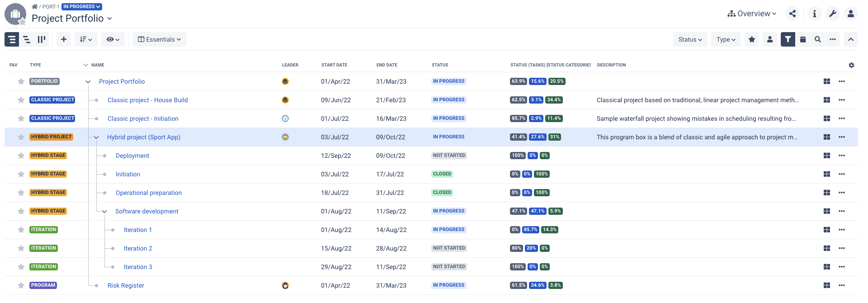The height and width of the screenshot is (303, 868).
Task: Open Risk Register link
Action: [x=126, y=285]
